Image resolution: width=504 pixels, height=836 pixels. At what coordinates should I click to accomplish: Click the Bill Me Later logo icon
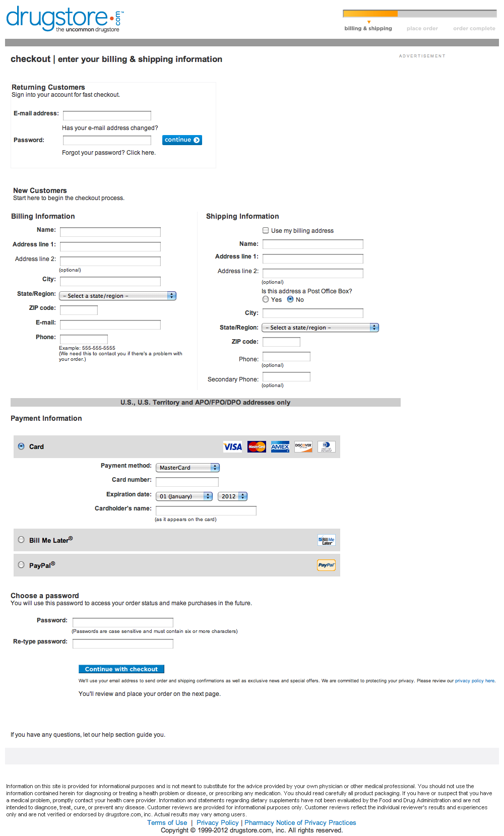click(327, 540)
